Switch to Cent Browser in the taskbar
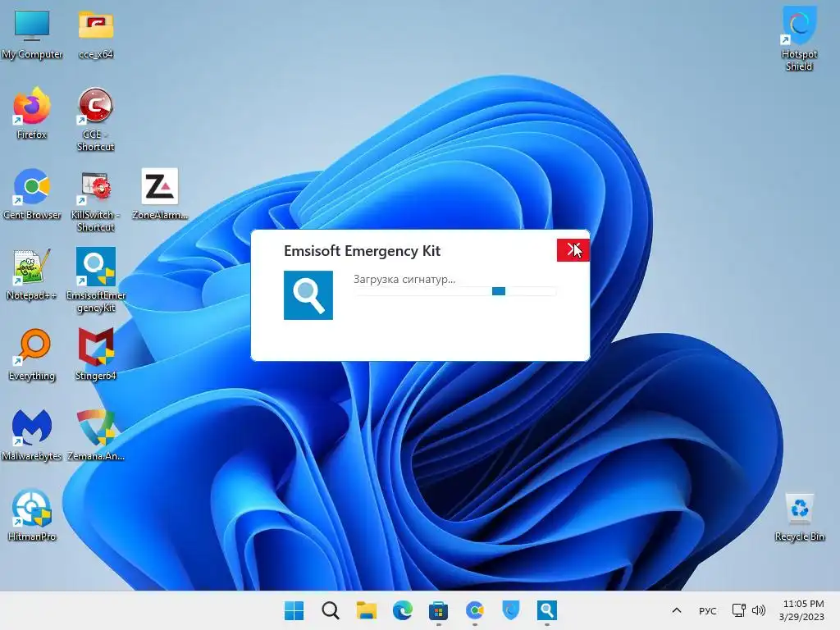The image size is (840, 630). pos(475,610)
